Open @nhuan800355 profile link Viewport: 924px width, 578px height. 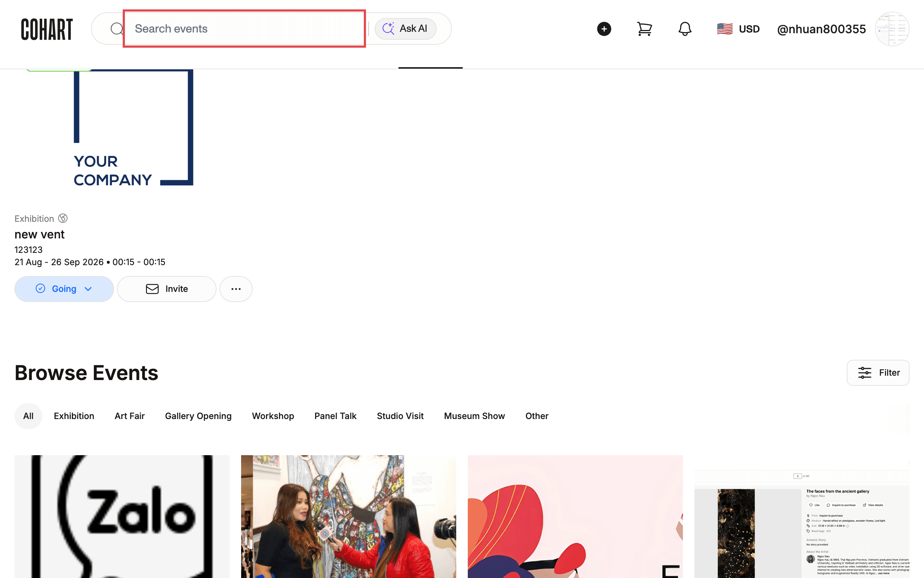pos(821,29)
